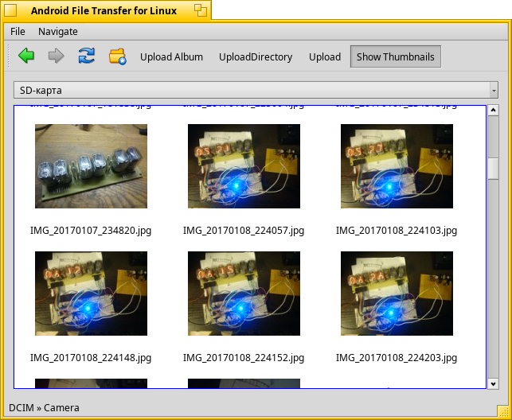The width and height of the screenshot is (512, 420).
Task: Go forward with the gray arrow
Action: click(x=57, y=56)
